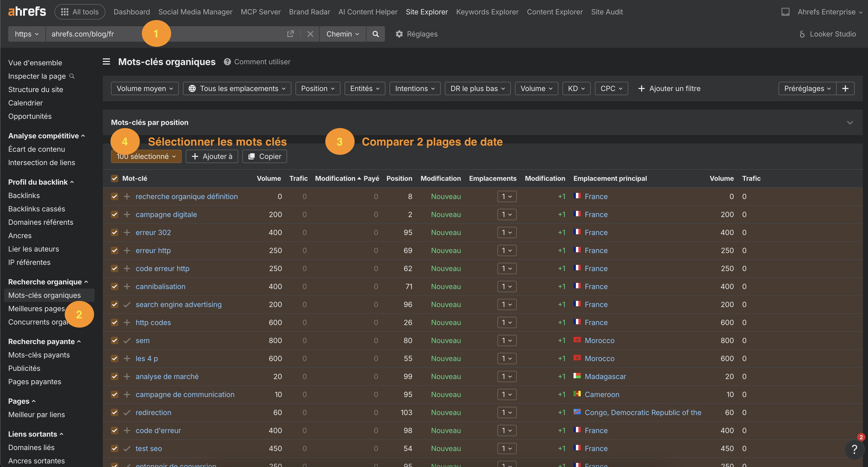Click plus icon next to campagne digitale

coord(127,214)
